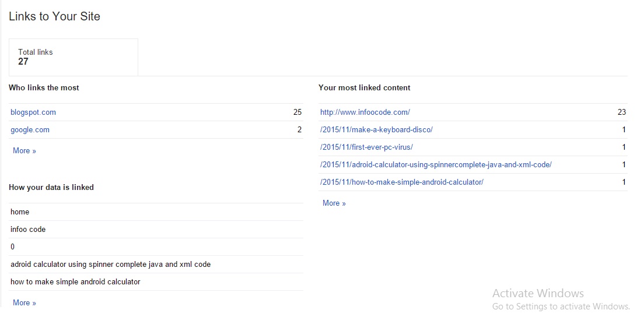Select the Total links tab box

coord(73,57)
